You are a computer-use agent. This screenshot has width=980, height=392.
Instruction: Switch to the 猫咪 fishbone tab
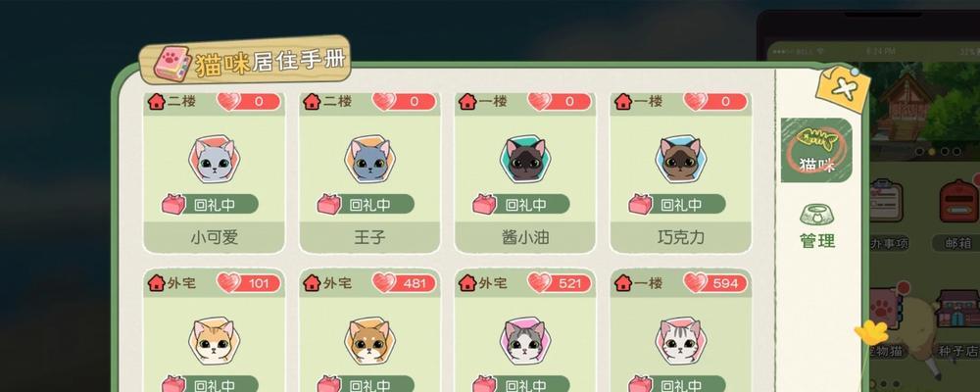pos(817,150)
